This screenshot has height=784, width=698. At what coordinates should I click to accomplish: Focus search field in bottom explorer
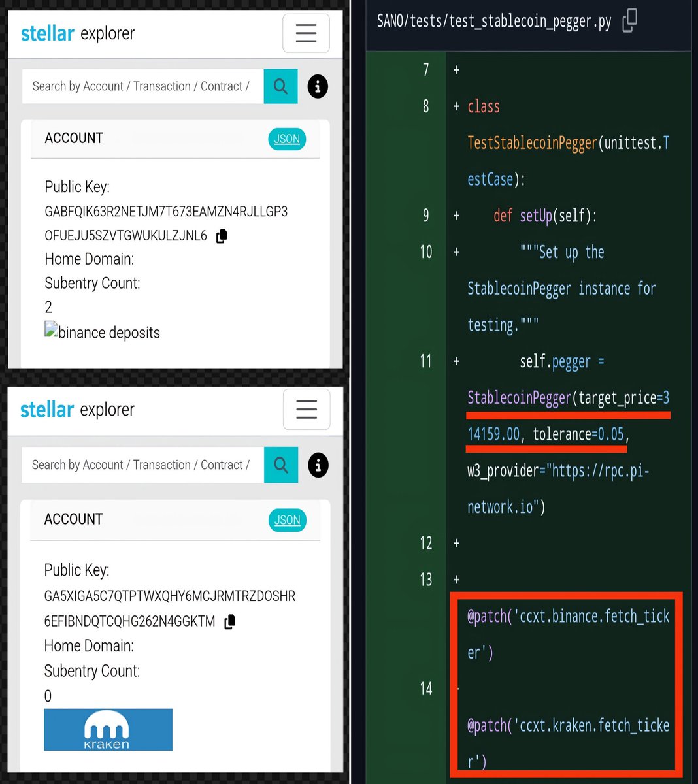tap(142, 465)
